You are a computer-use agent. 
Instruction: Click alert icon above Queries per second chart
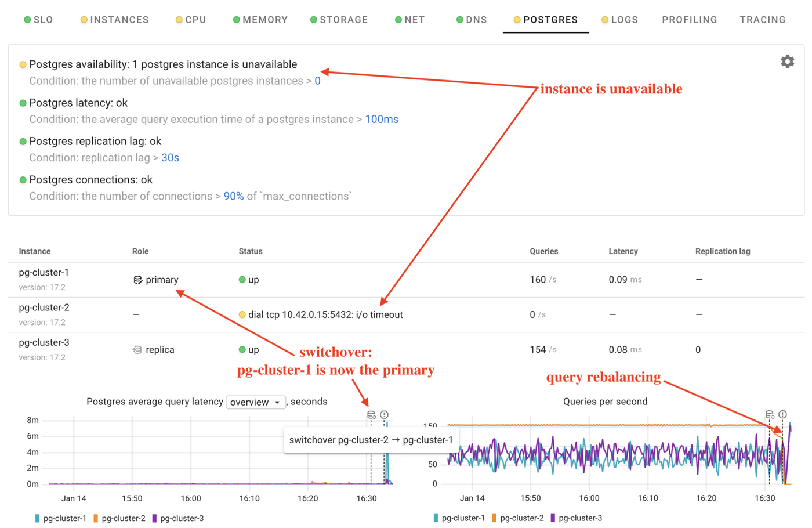click(782, 415)
